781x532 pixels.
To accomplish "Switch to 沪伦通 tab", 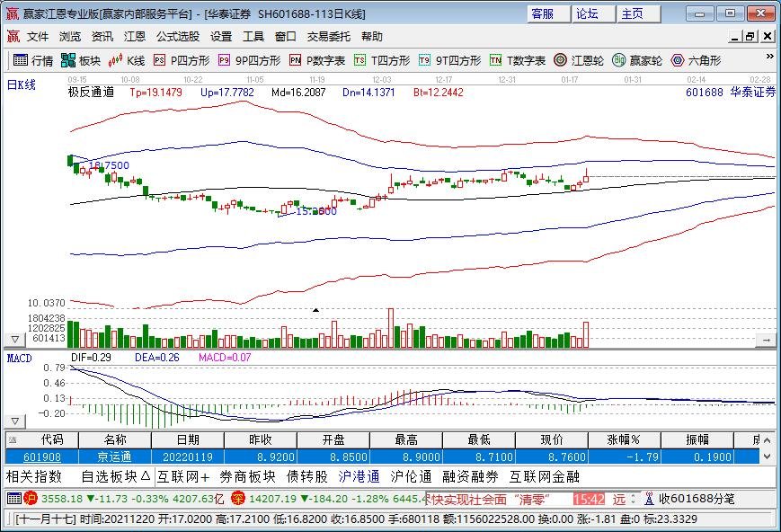I will (411, 476).
